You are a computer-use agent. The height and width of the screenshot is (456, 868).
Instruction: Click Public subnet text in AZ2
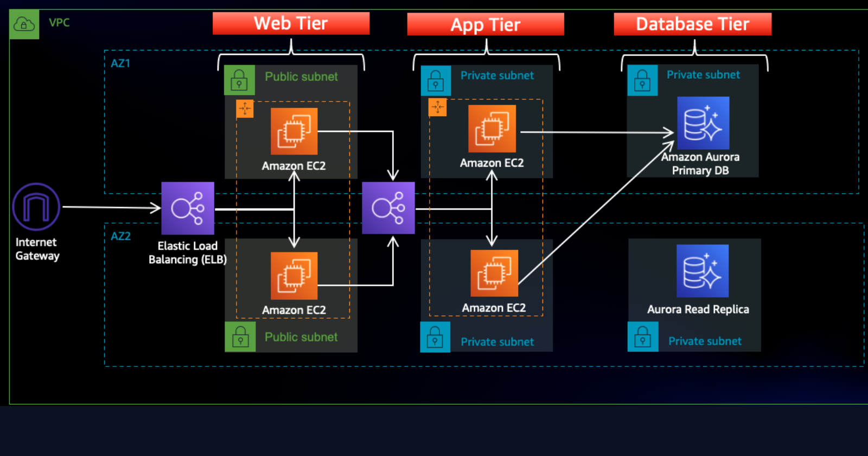coord(301,337)
